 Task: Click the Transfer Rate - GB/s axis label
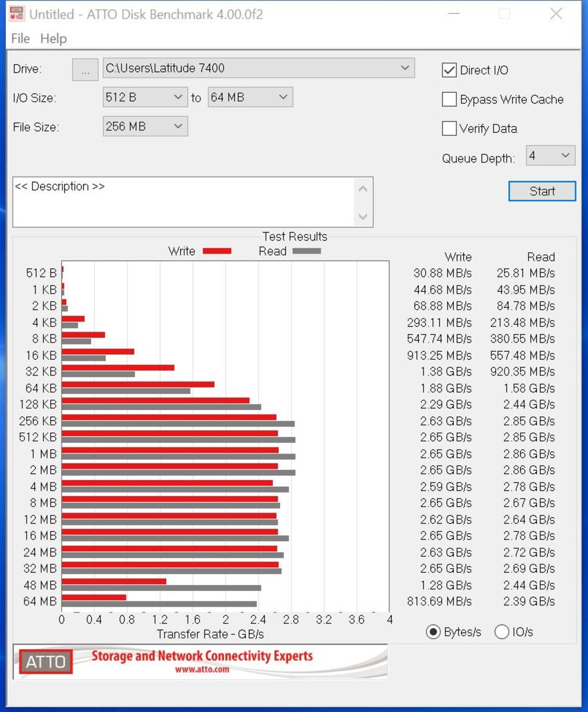pyautogui.click(x=210, y=634)
